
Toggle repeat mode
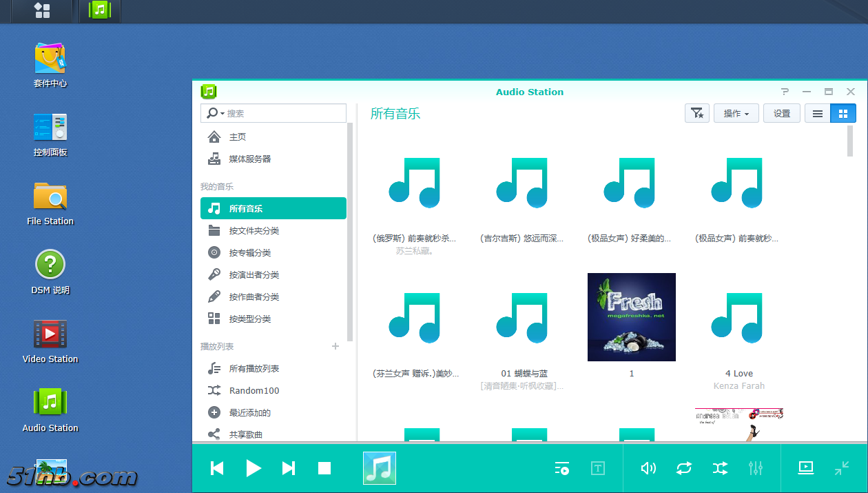(x=684, y=469)
